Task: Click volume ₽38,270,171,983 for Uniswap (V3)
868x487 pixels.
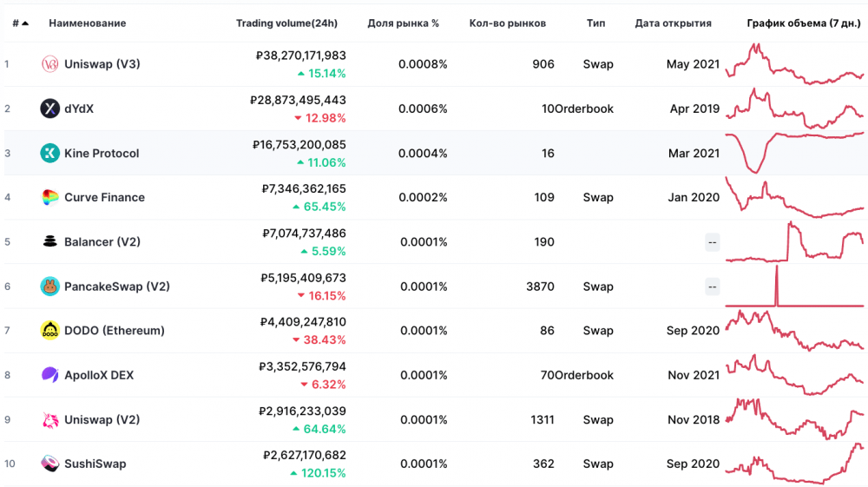Action: [x=300, y=56]
